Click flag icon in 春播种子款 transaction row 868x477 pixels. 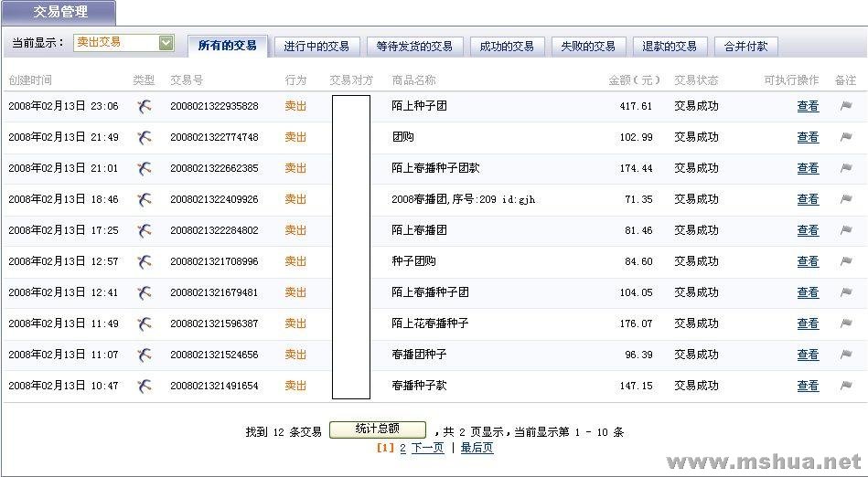click(x=846, y=386)
